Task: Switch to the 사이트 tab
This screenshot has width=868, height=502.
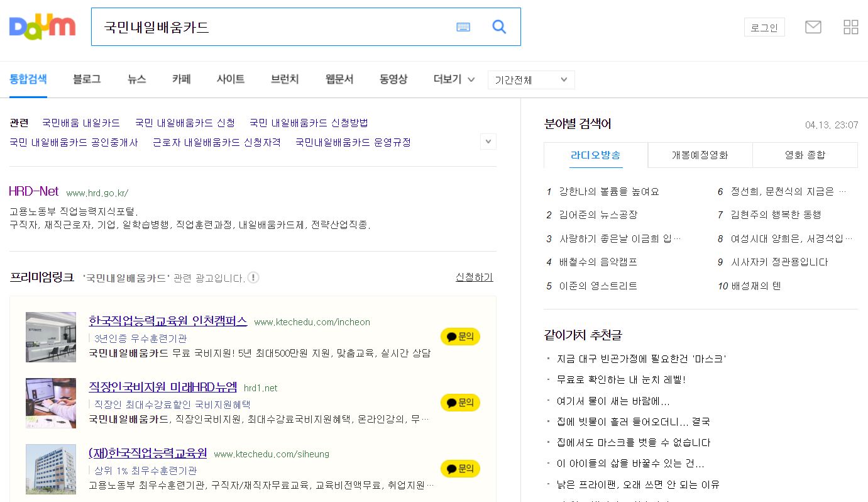Action: pos(231,79)
